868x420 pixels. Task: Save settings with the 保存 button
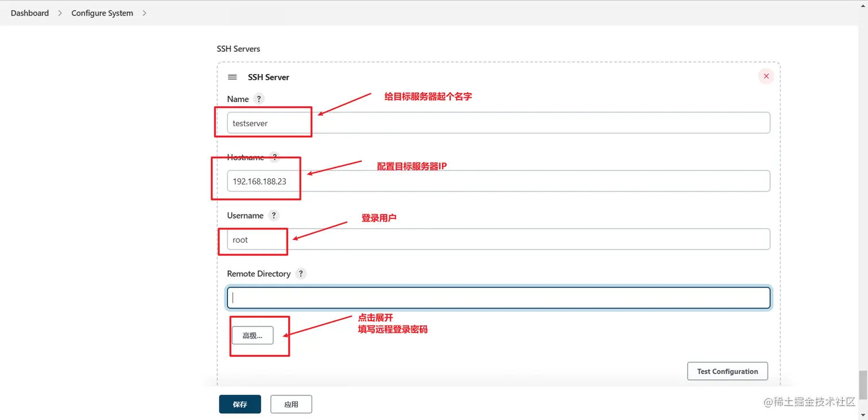(x=240, y=405)
